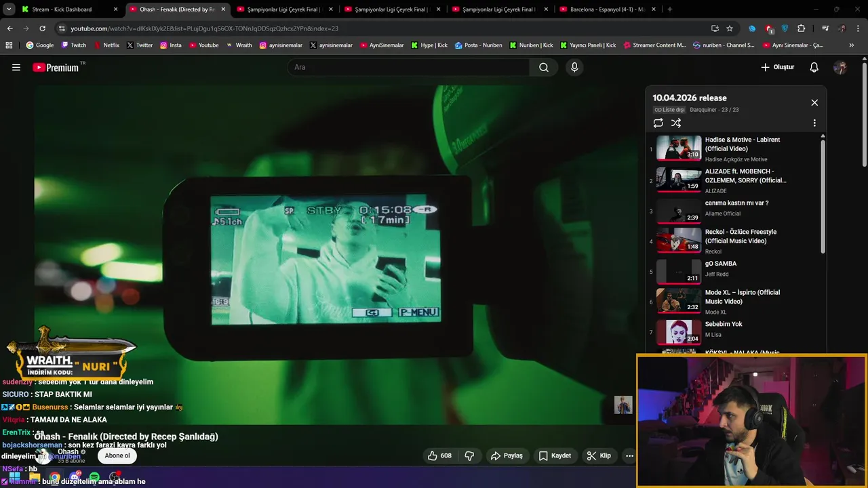Close the playlist panel with X
Image resolution: width=868 pixels, height=488 pixels.
click(x=814, y=102)
